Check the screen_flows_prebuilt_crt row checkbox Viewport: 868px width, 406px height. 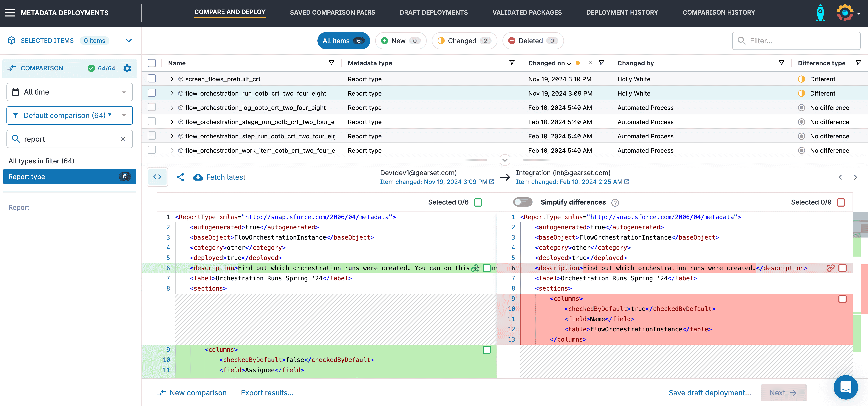point(152,79)
